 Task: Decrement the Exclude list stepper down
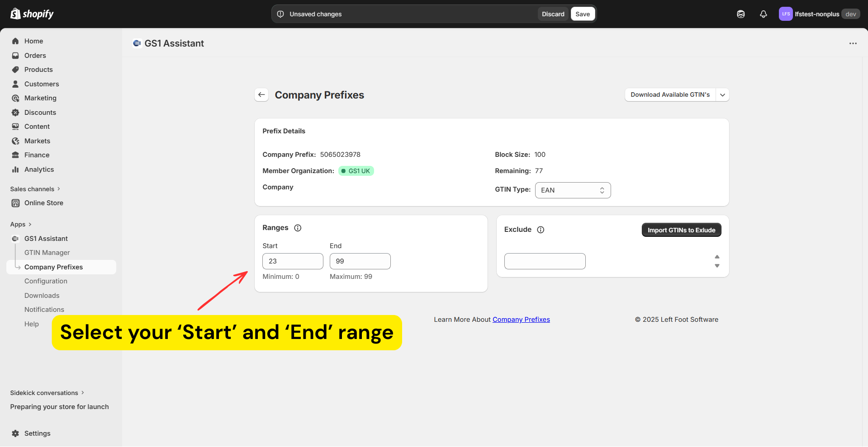point(717,266)
